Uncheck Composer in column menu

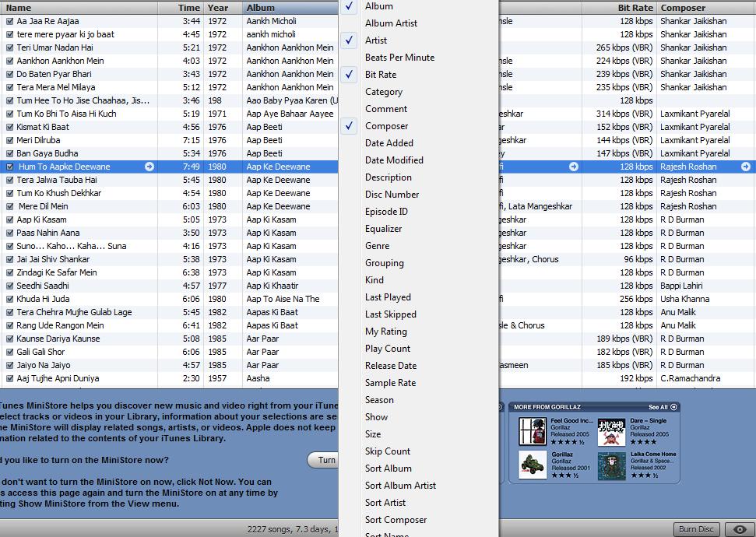pyautogui.click(x=419, y=126)
